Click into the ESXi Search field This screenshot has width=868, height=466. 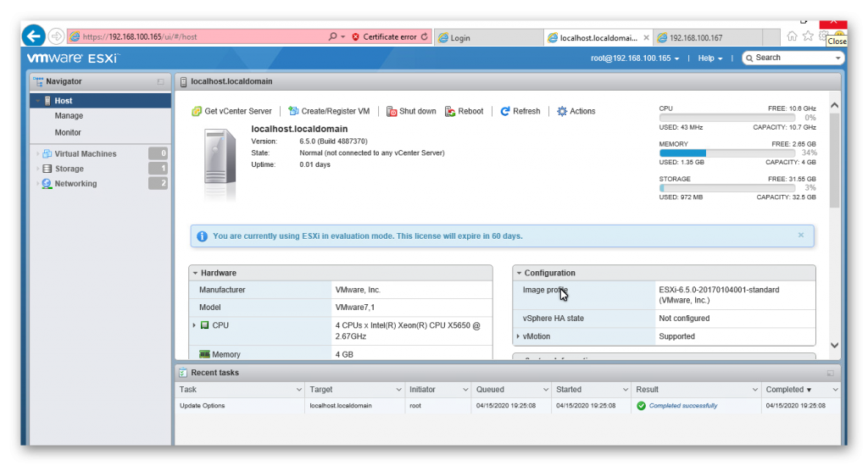[789, 58]
